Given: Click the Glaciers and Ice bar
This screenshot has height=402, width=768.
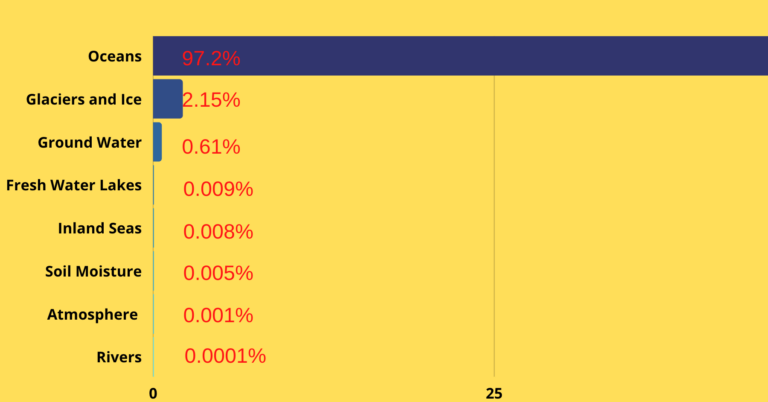Looking at the screenshot, I should pyautogui.click(x=167, y=99).
